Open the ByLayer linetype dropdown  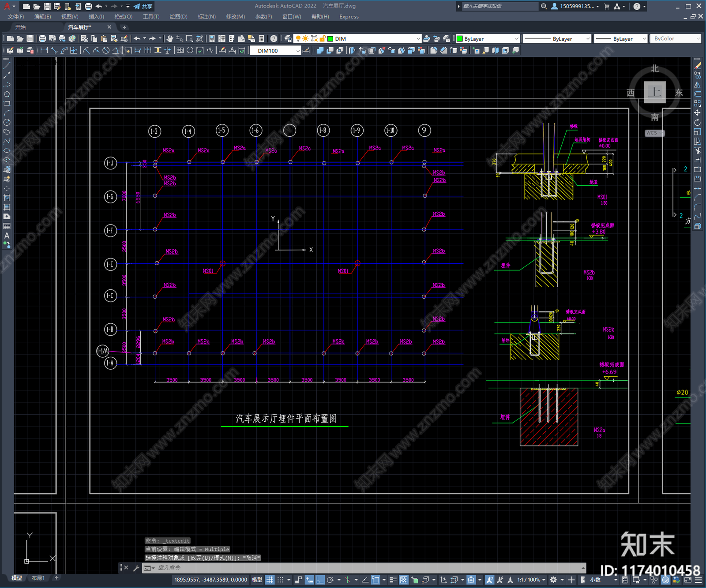pyautogui.click(x=556, y=39)
